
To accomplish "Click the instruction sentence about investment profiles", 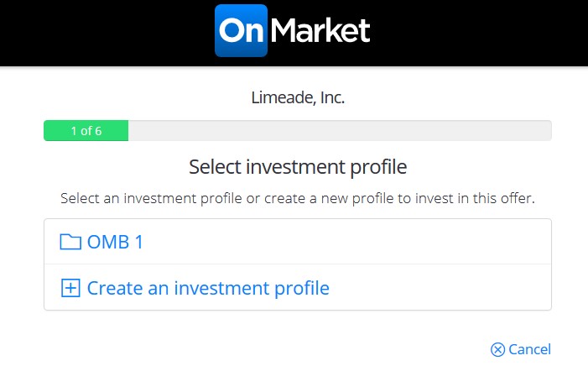I will click(298, 198).
